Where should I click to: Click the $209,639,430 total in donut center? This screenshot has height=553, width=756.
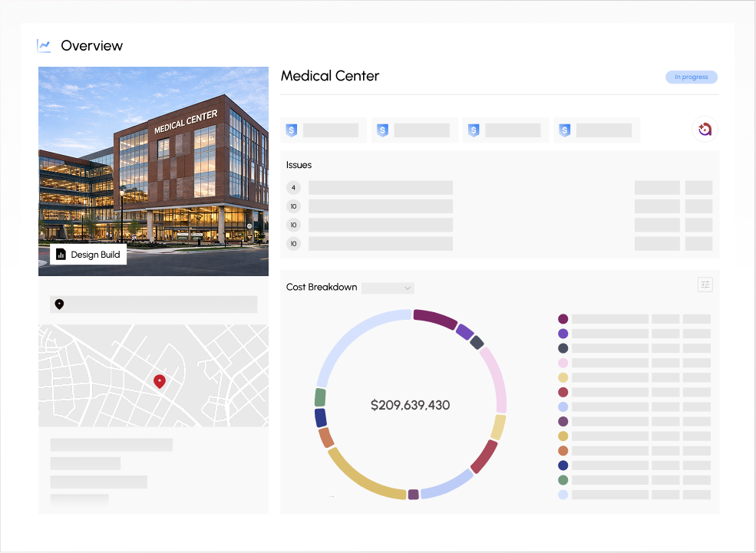[x=410, y=405]
